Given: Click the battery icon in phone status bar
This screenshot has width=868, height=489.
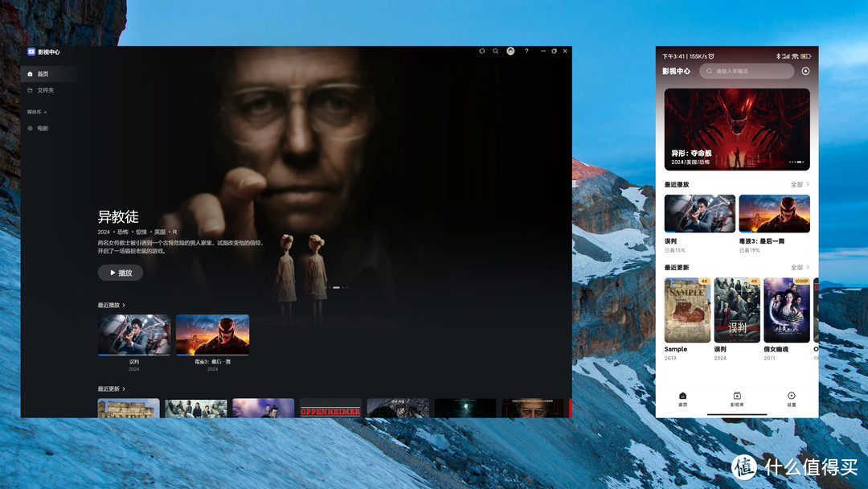Looking at the screenshot, I should tap(805, 56).
